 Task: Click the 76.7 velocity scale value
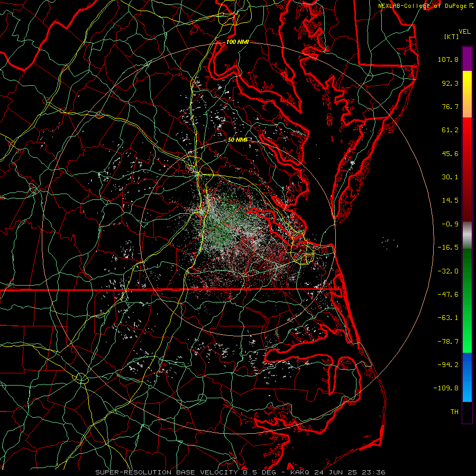tap(450, 106)
